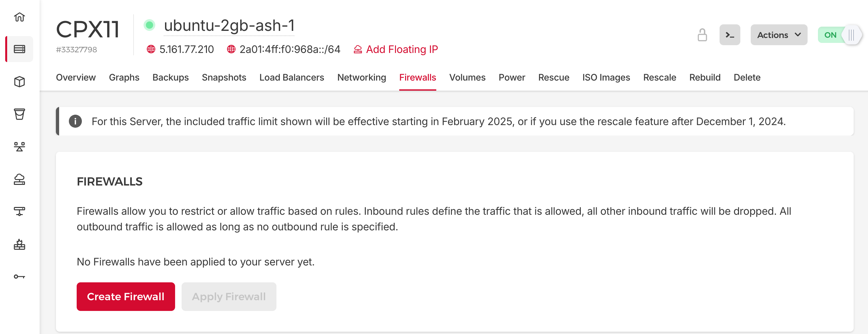This screenshot has height=334, width=868.
Task: Click the green server status indicator
Action: [149, 25]
